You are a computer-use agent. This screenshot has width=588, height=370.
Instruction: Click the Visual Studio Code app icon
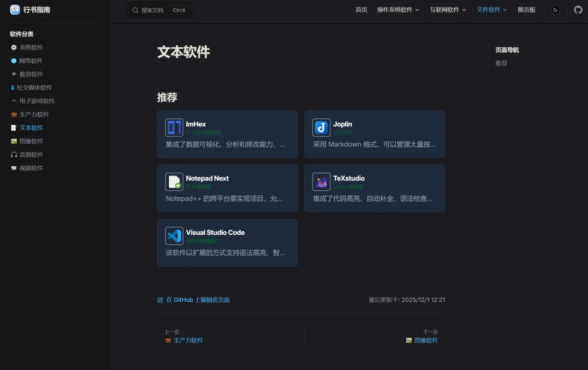pyautogui.click(x=174, y=235)
